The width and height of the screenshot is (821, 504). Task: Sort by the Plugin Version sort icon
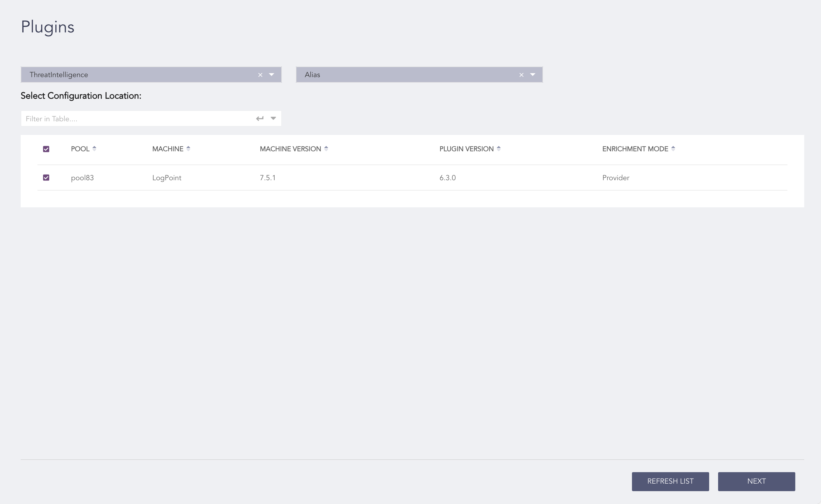pyautogui.click(x=498, y=149)
